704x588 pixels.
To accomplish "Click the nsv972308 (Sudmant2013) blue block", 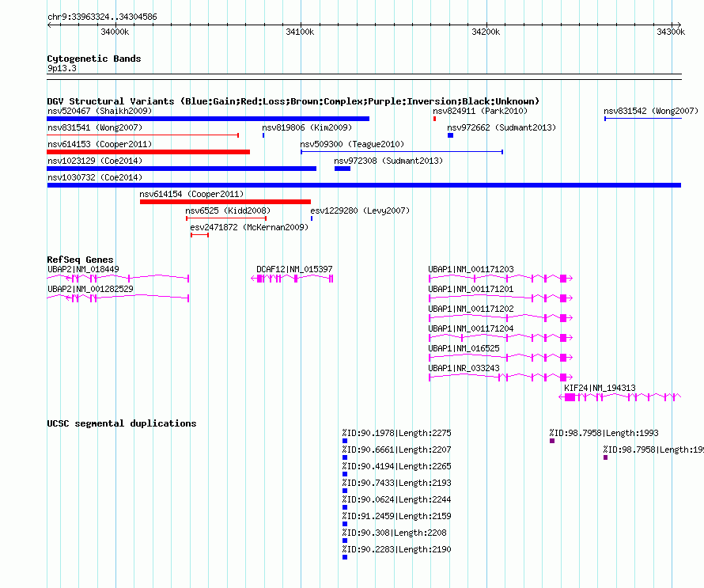I will tap(343, 169).
